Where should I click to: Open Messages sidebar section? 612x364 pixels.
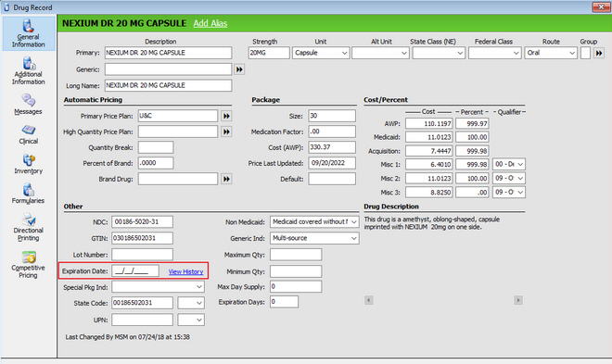28,105
